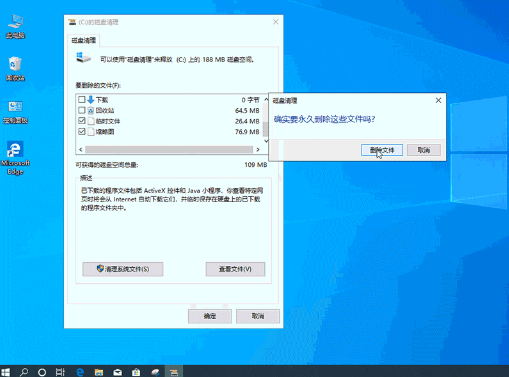Launch Edge from the taskbar
The image size is (509, 377).
[x=80, y=372]
